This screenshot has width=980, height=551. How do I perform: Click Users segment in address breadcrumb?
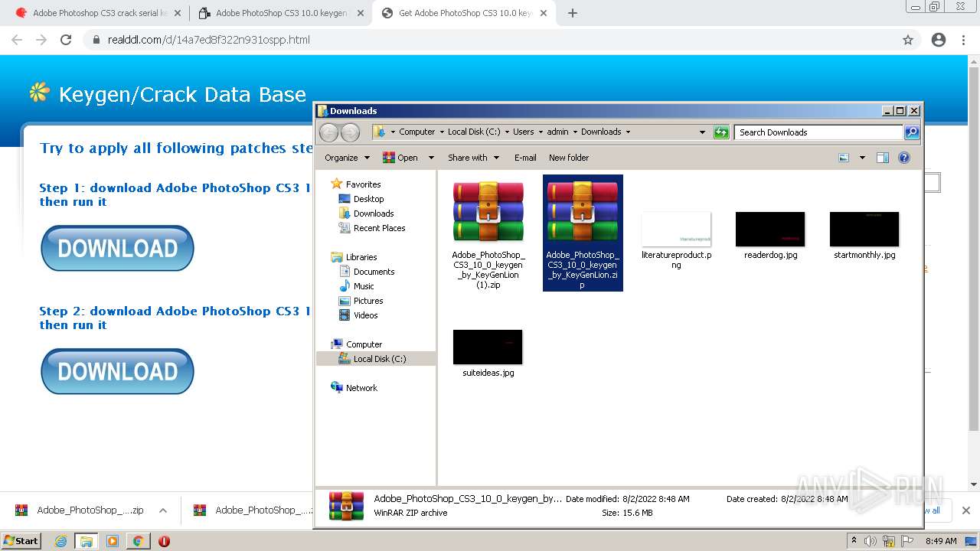524,132
